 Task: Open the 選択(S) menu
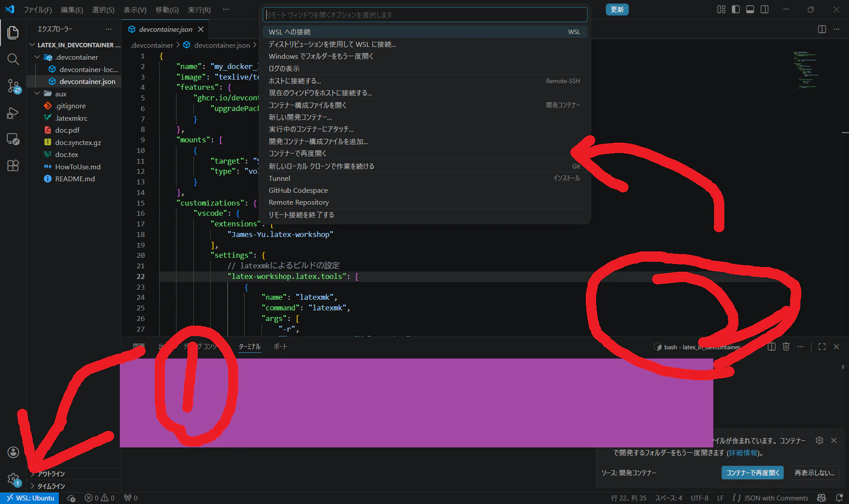[x=103, y=10]
